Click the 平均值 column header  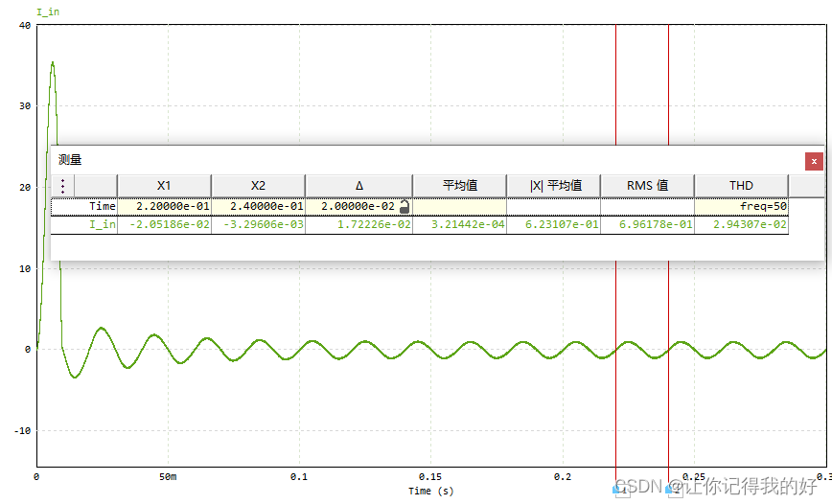(x=459, y=186)
